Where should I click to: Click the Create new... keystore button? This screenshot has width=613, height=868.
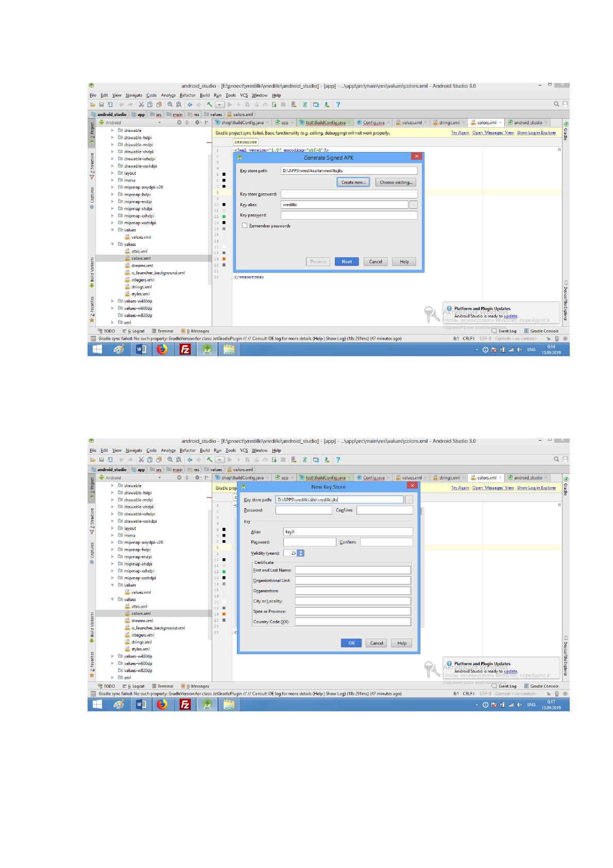[353, 182]
